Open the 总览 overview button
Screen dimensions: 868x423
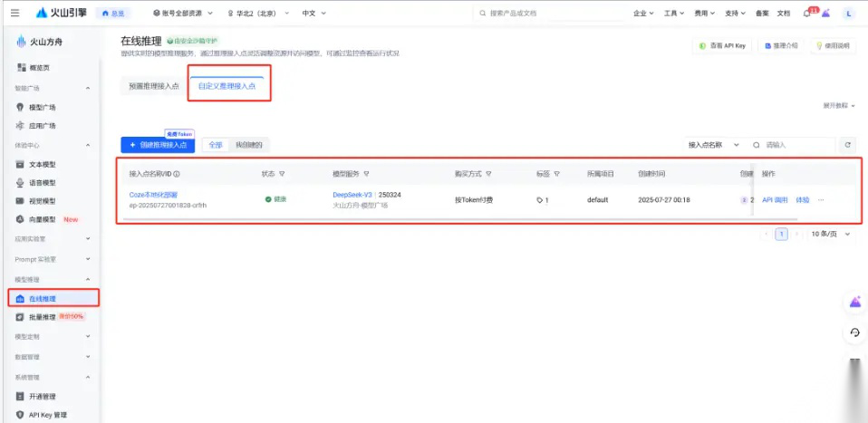coord(113,14)
